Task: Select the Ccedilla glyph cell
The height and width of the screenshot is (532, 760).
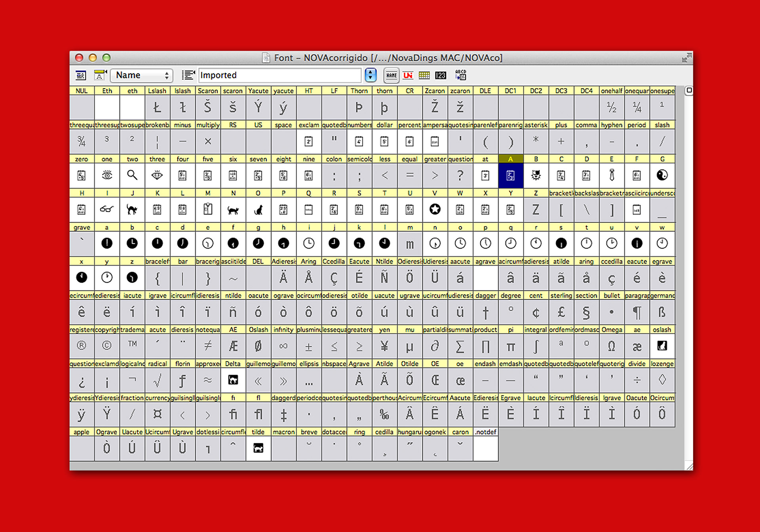Action: pos(334,277)
